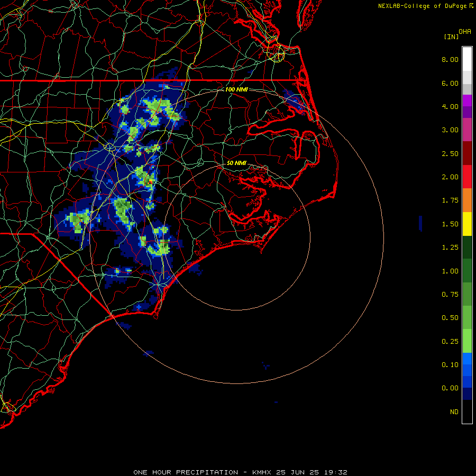Click the ONE HOUR PRECIPITATION title text
The width and height of the screenshot is (476, 476).
(x=186, y=472)
